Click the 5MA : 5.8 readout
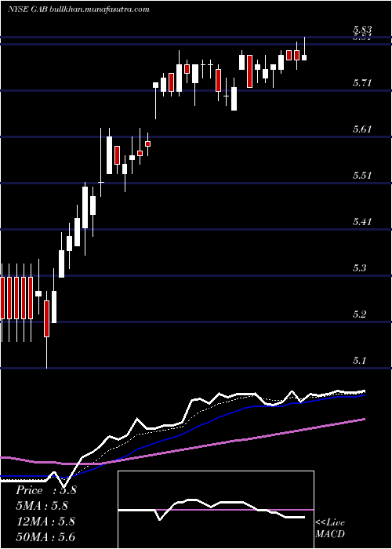This screenshot has height=549, width=392. tap(42, 506)
